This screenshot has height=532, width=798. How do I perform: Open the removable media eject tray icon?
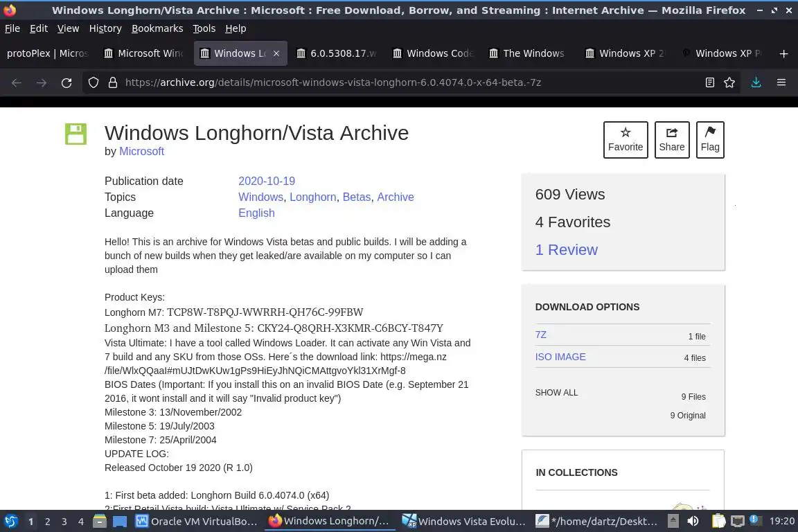pyautogui.click(x=673, y=521)
